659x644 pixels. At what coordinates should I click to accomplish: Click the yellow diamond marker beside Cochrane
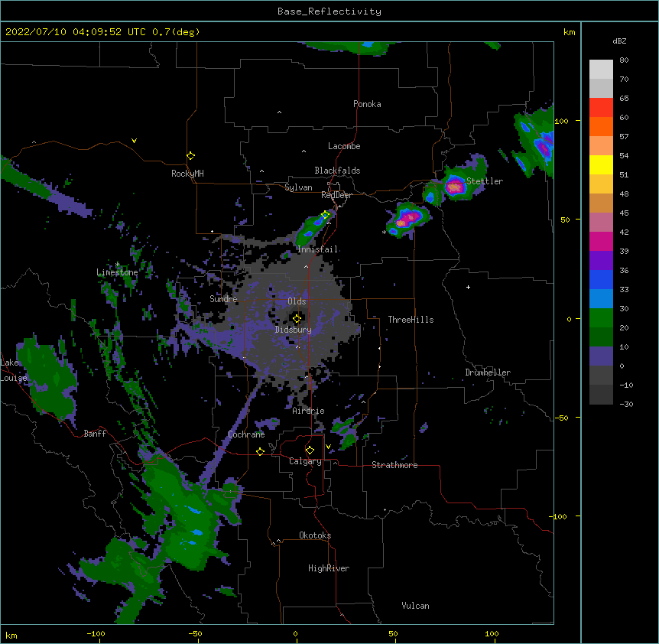[260, 451]
